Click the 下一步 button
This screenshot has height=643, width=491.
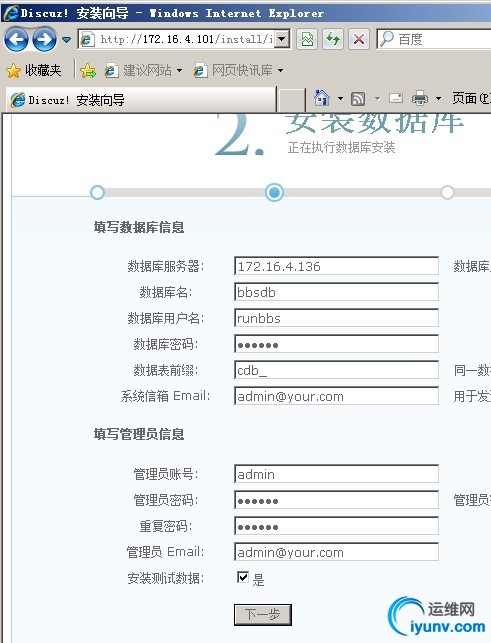point(263,614)
